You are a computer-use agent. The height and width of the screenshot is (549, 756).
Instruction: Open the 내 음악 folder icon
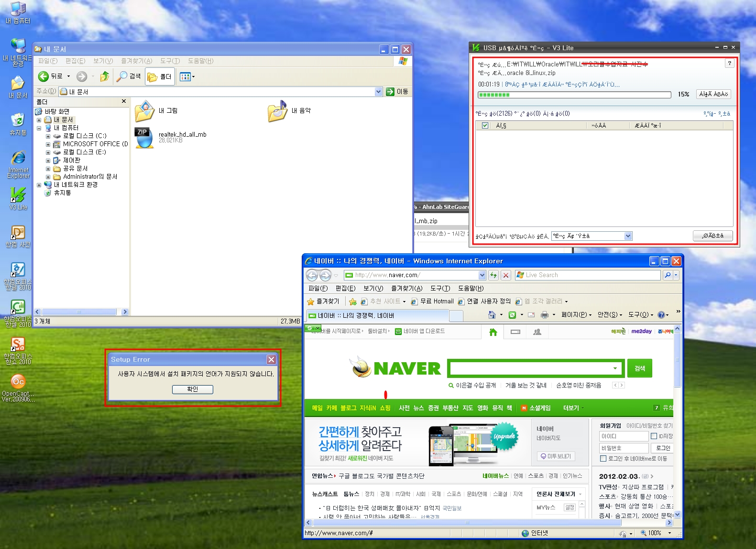pyautogui.click(x=277, y=111)
